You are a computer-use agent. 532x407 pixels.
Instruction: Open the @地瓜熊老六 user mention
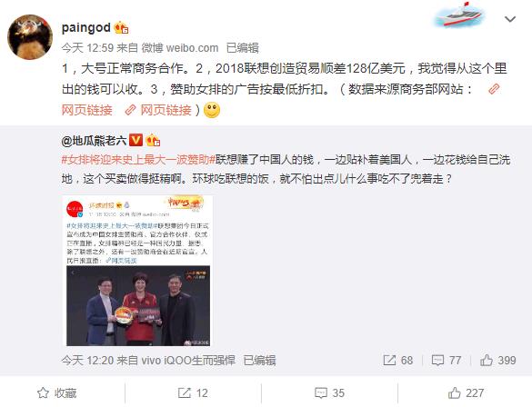click(x=94, y=140)
